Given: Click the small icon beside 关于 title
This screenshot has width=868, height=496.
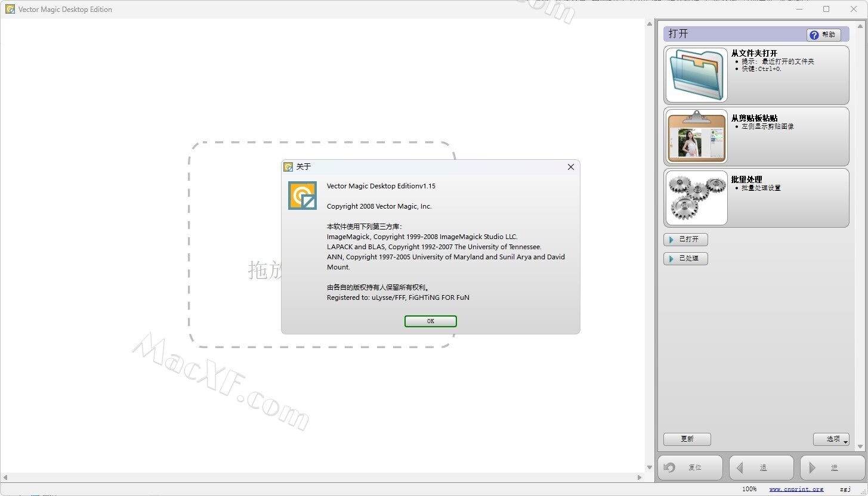Looking at the screenshot, I should tap(288, 167).
